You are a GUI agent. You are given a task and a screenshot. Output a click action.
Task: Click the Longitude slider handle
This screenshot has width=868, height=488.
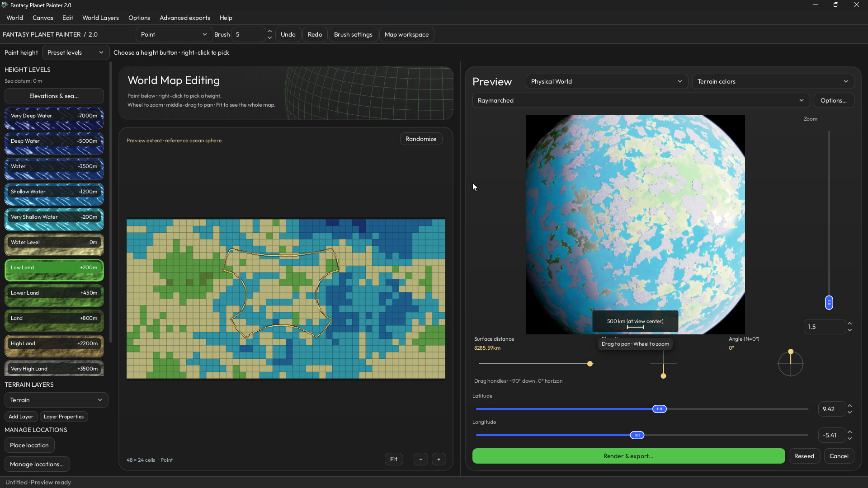click(637, 435)
